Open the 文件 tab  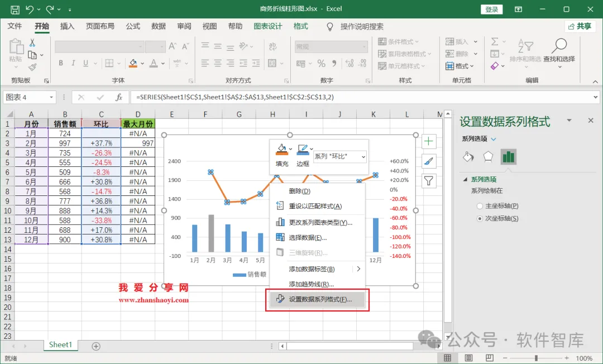click(x=15, y=26)
